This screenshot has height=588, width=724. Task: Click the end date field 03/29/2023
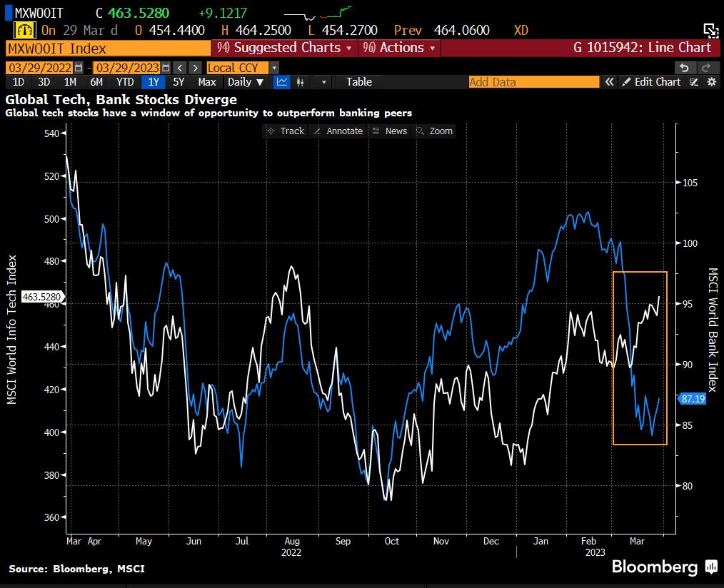(127, 68)
